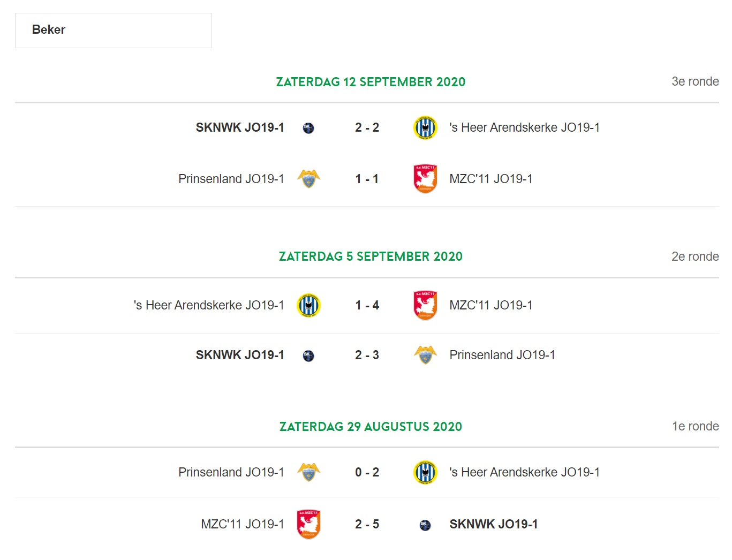This screenshot has width=732, height=560.
Task: Select the 3e ronde label
Action: pyautogui.click(x=695, y=81)
